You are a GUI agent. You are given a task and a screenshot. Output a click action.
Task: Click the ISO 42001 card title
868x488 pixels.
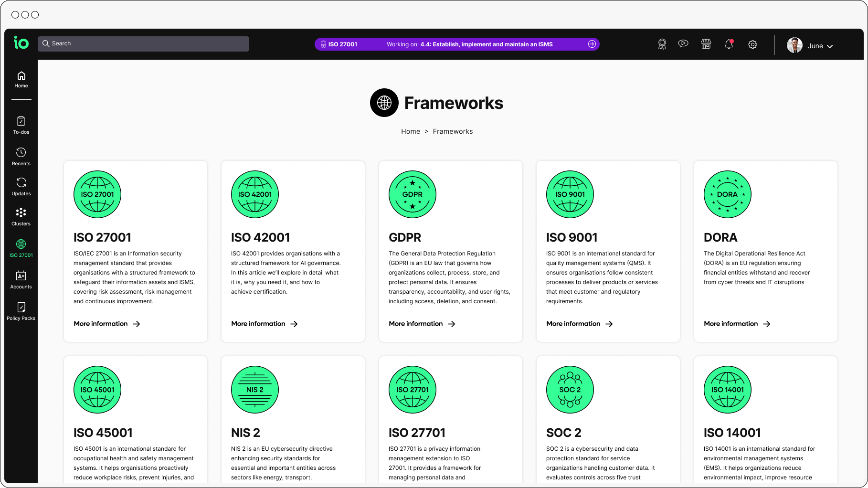261,237
